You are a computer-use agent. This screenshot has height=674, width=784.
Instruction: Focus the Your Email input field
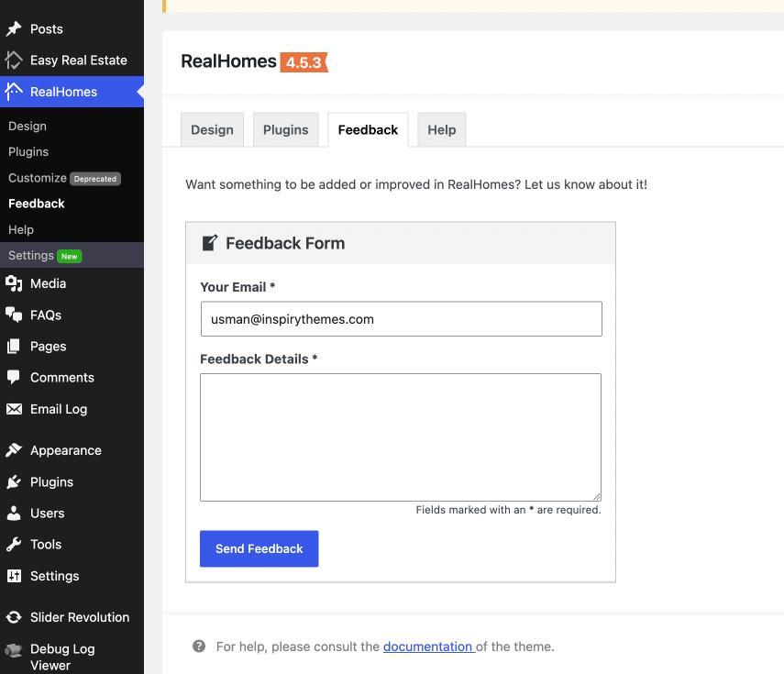click(x=401, y=319)
